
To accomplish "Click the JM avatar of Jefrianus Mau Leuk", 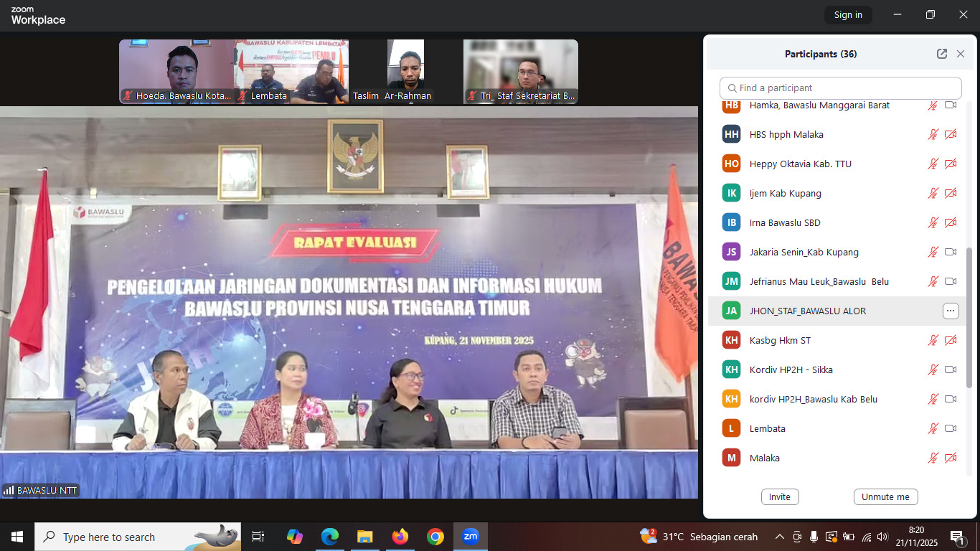I will pyautogui.click(x=731, y=281).
